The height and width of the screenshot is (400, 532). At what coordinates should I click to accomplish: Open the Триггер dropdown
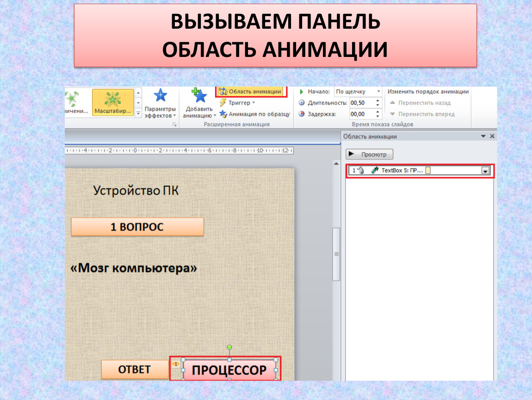point(238,103)
